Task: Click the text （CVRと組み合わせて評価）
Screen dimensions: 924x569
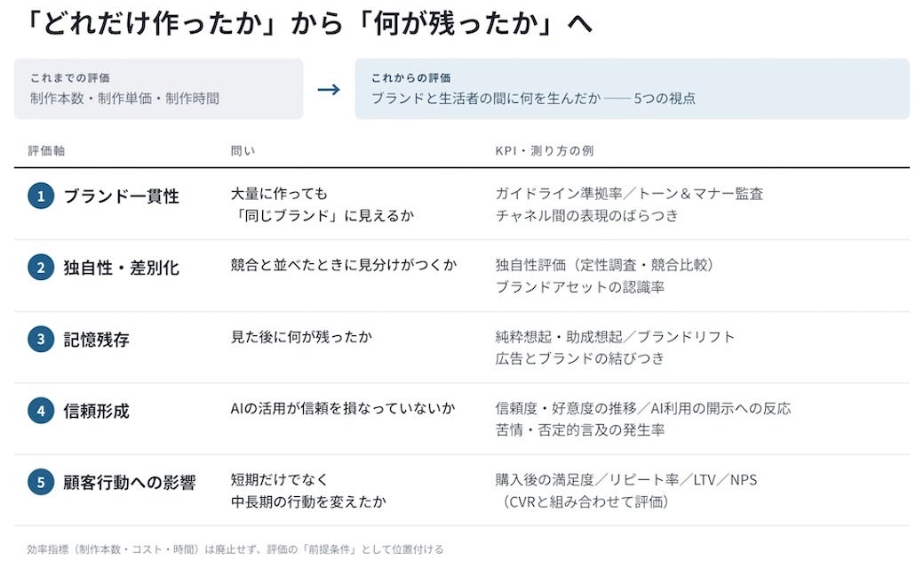Action: coord(584,501)
